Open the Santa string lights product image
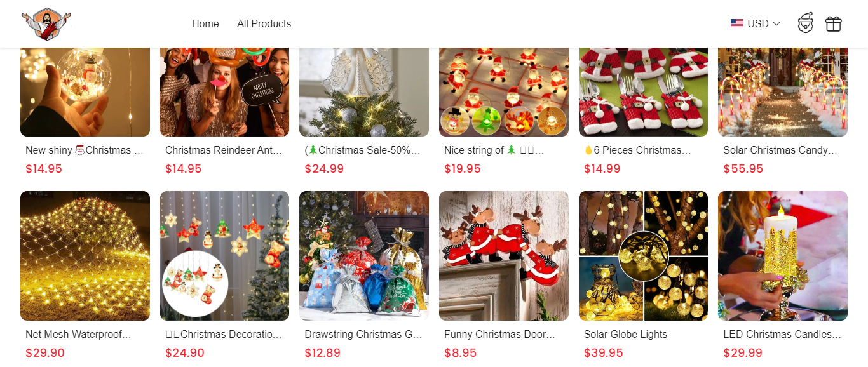The width and height of the screenshot is (868, 367). (x=504, y=92)
